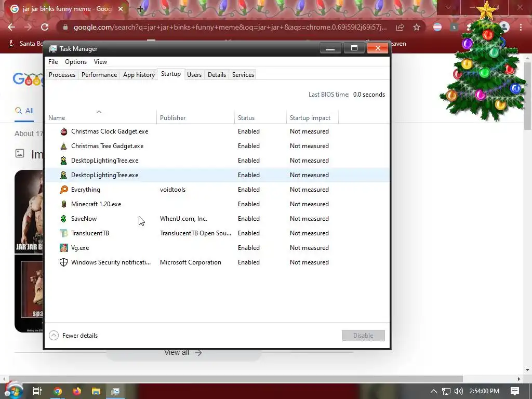Click the taskbar clock showing 2:54:00 PM
This screenshot has height=399, width=532.
484,391
